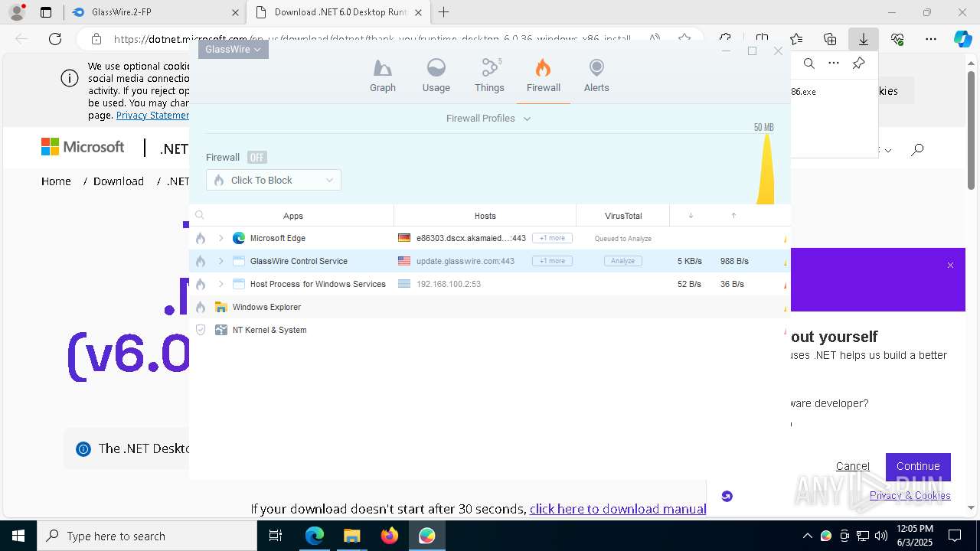Sort by the Apps column header

point(293,216)
